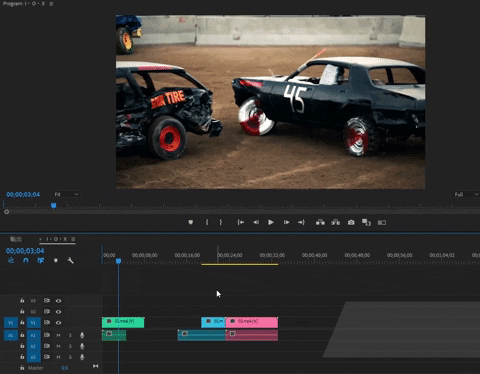
Task: Open the Full playback resolution dropdown
Action: (x=466, y=194)
